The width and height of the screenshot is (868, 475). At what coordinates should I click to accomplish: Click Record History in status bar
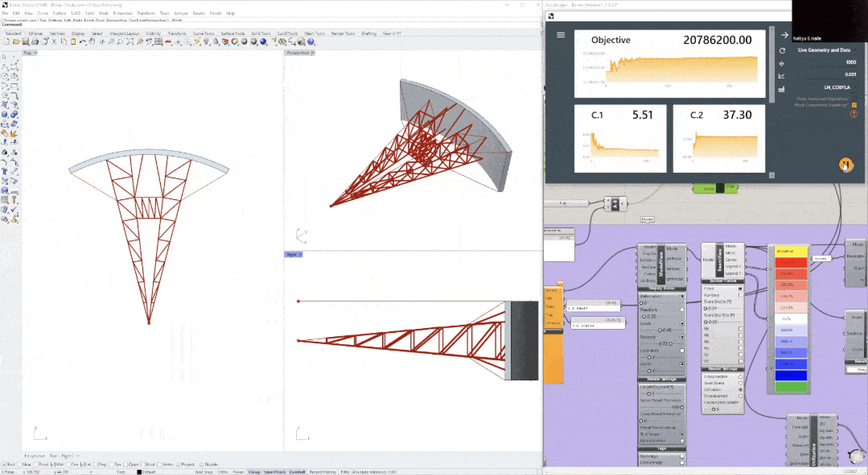point(323,472)
